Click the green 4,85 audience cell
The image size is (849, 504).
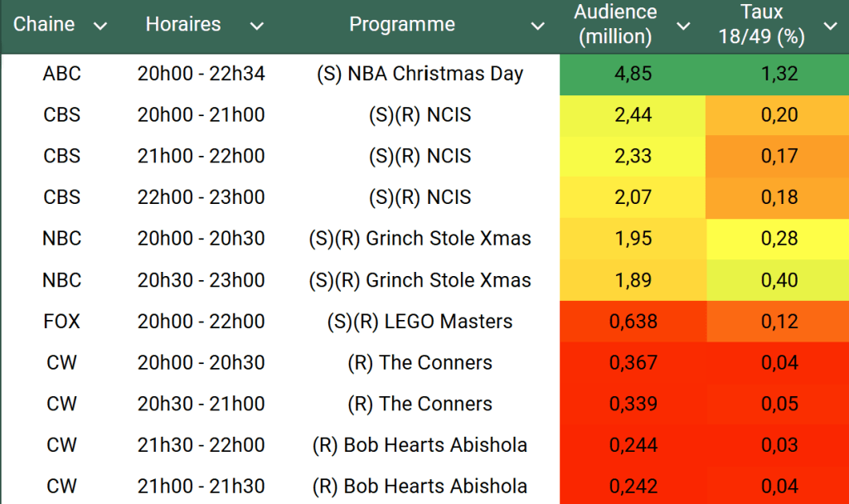pyautogui.click(x=633, y=74)
